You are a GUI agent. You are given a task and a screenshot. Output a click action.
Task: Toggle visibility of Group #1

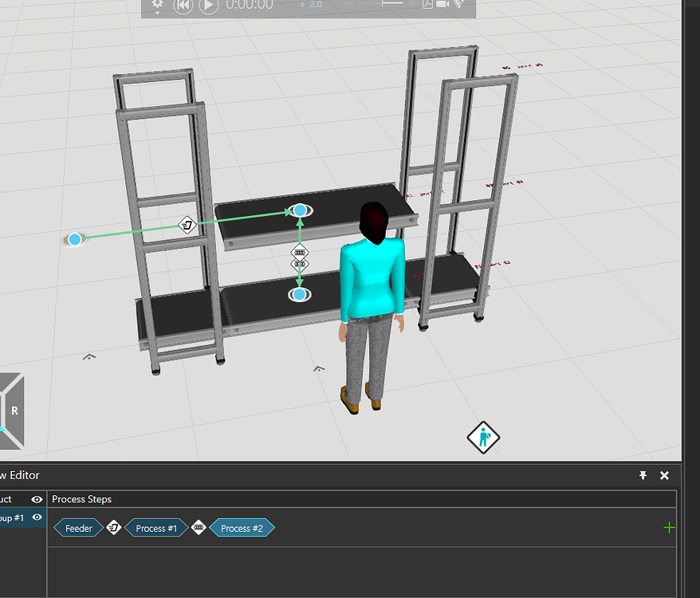(x=35, y=517)
